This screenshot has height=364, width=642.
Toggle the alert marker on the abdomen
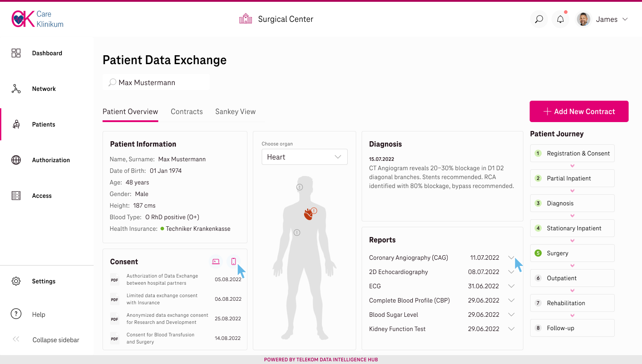pyautogui.click(x=296, y=232)
